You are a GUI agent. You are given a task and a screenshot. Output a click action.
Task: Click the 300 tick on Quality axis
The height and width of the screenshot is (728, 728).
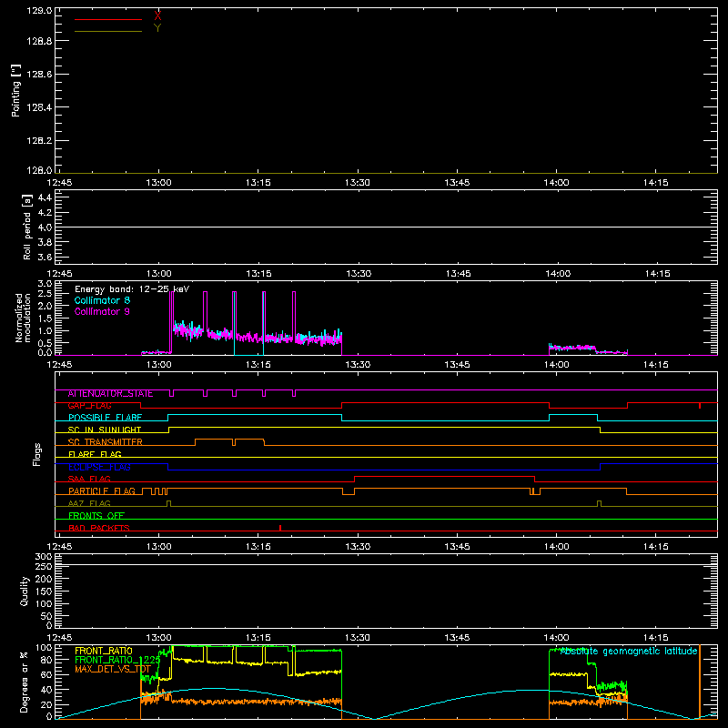click(44, 556)
